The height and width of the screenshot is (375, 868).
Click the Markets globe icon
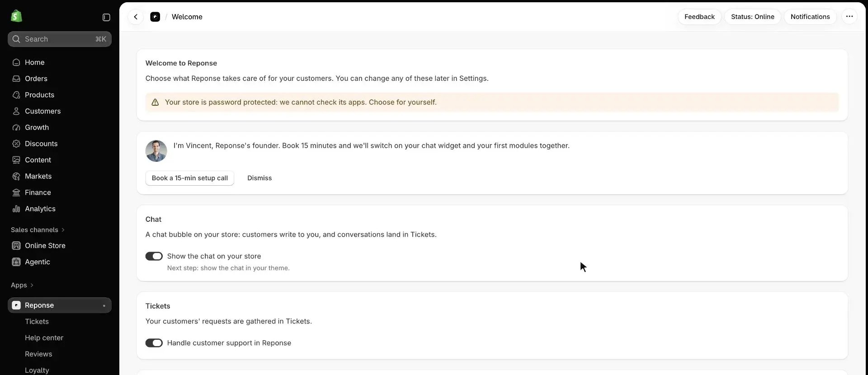16,176
